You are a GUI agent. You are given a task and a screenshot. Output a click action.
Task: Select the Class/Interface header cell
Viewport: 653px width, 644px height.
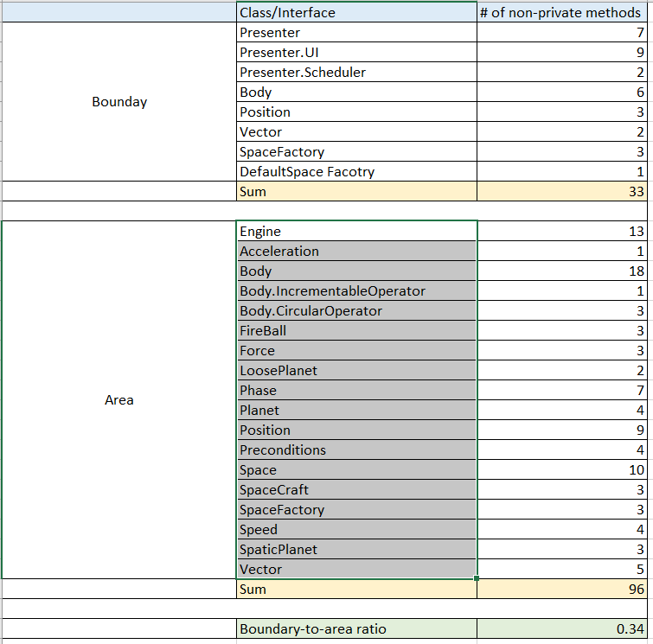tap(356, 12)
